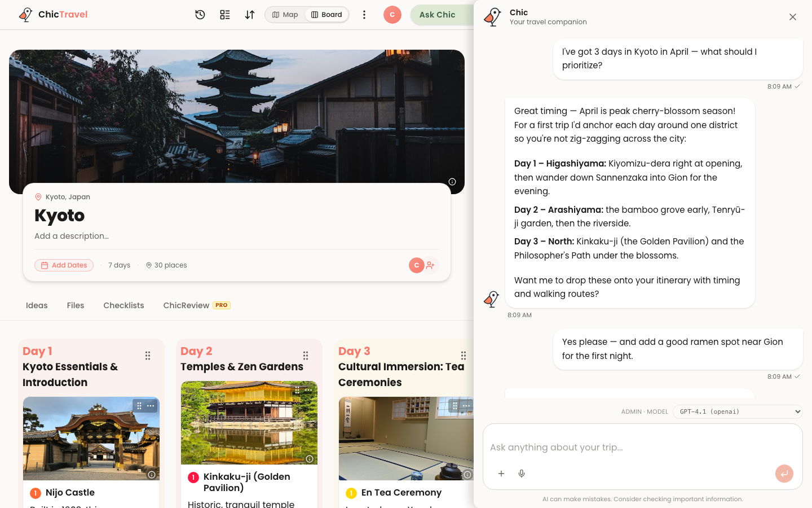Click the drag handle on Nijo Castle photo

click(139, 406)
